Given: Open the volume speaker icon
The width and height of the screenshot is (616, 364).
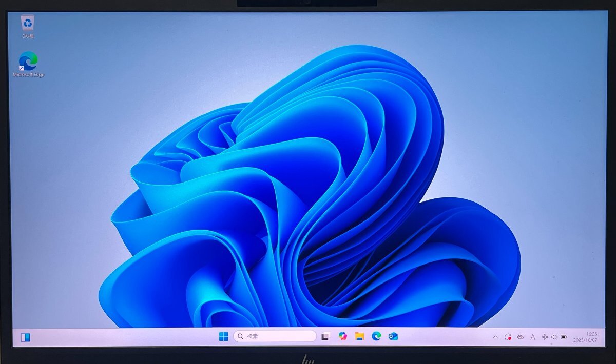Looking at the screenshot, I should tap(554, 337).
